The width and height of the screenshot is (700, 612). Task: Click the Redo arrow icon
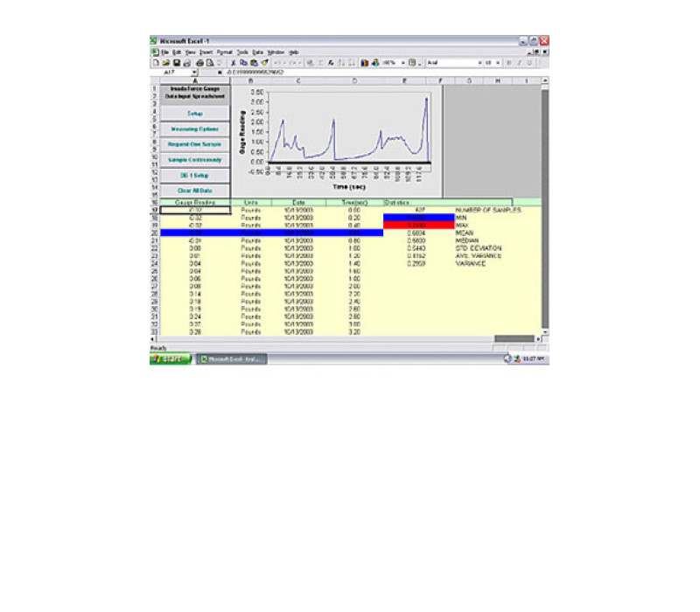click(294, 63)
